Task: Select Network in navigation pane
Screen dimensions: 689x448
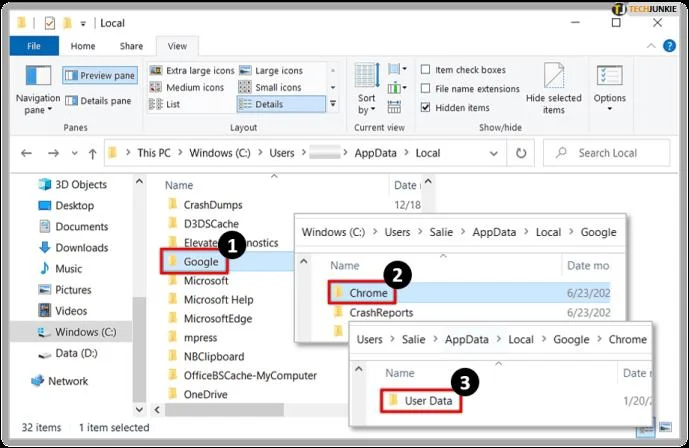Action: pos(59,381)
